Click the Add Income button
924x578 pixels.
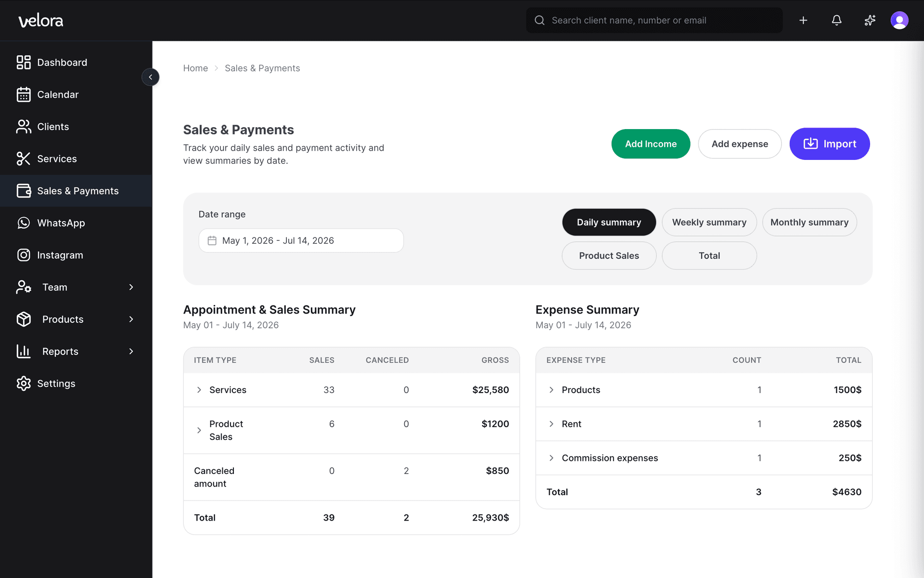tap(651, 144)
